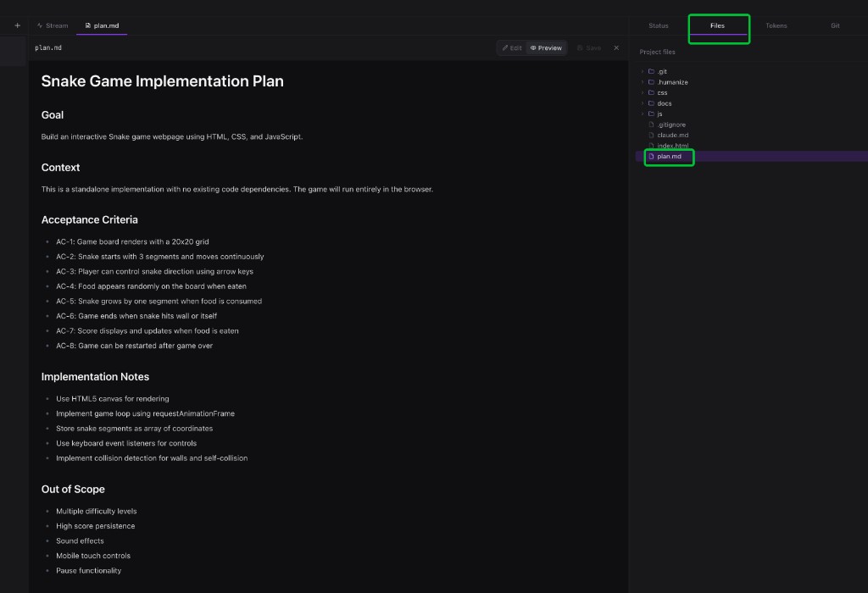Switch to Preview mode
Image resolution: width=868 pixels, height=593 pixels.
[x=547, y=48]
